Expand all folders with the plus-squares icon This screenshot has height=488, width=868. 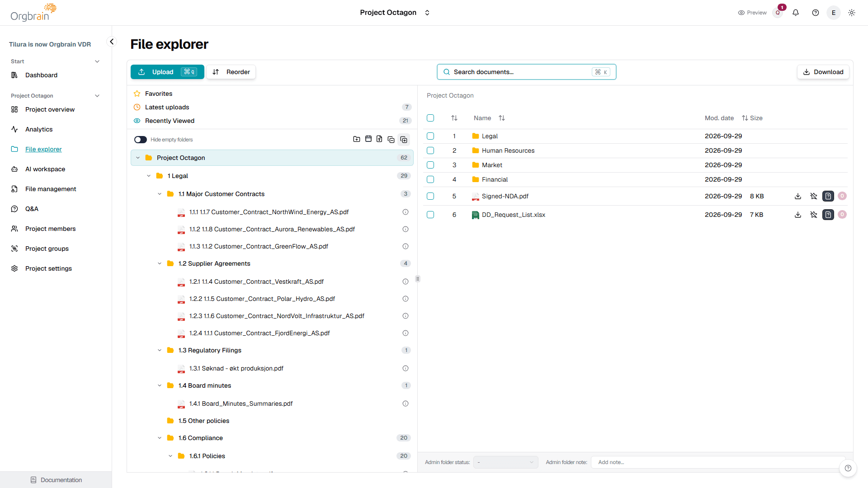click(x=404, y=140)
